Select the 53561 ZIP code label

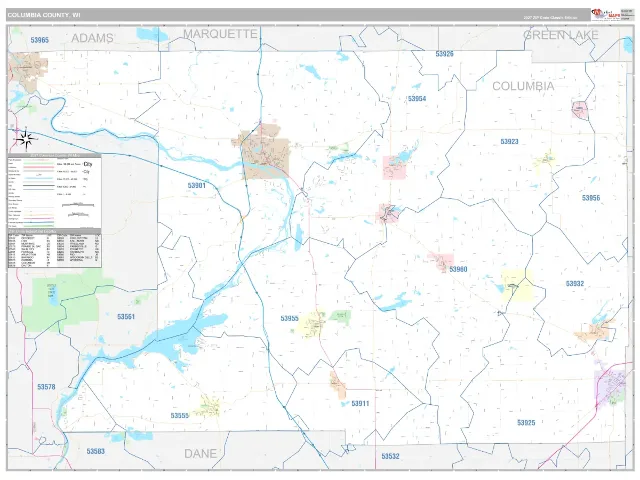click(x=126, y=317)
